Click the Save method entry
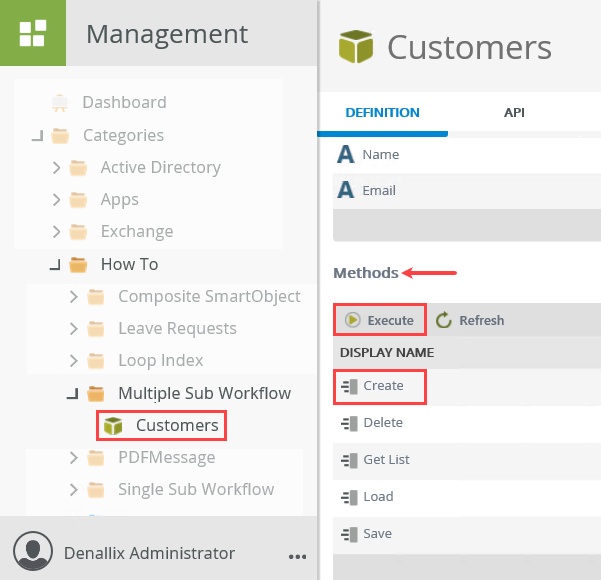Screen dimensions: 601x580 point(377,534)
